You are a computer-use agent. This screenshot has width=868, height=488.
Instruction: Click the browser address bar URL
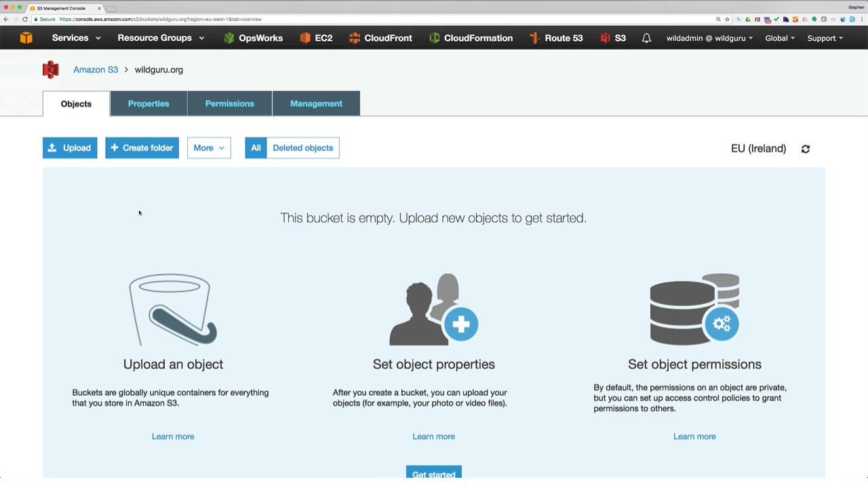click(160, 19)
